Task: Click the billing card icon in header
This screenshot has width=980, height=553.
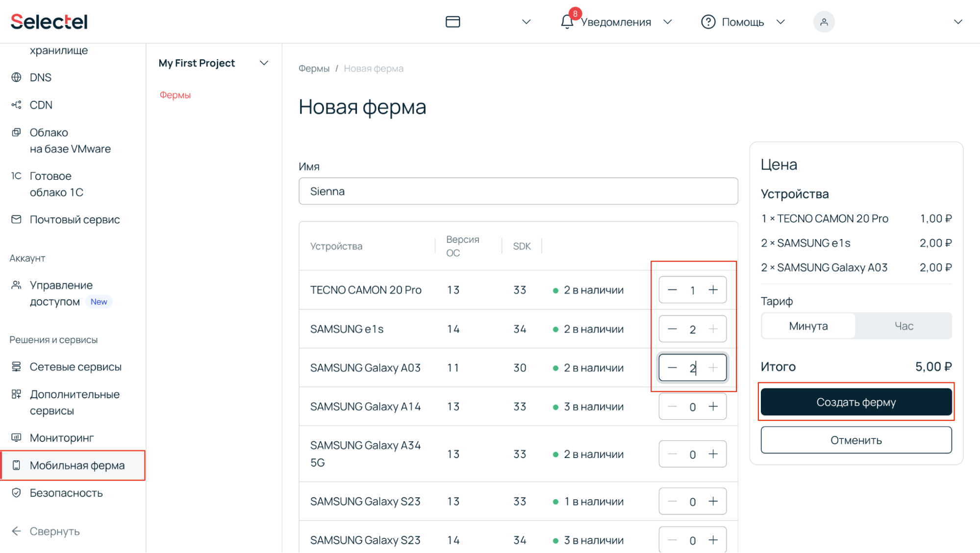Action: [x=452, y=22]
